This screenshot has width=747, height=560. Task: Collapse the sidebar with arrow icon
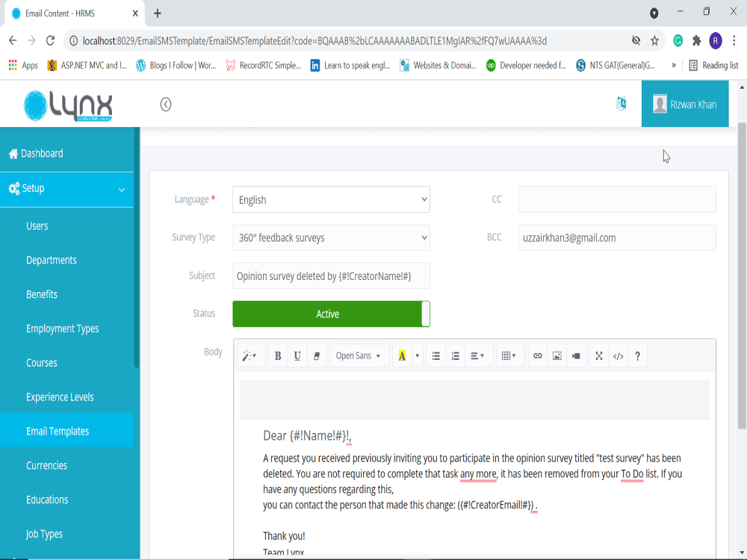[x=166, y=105]
